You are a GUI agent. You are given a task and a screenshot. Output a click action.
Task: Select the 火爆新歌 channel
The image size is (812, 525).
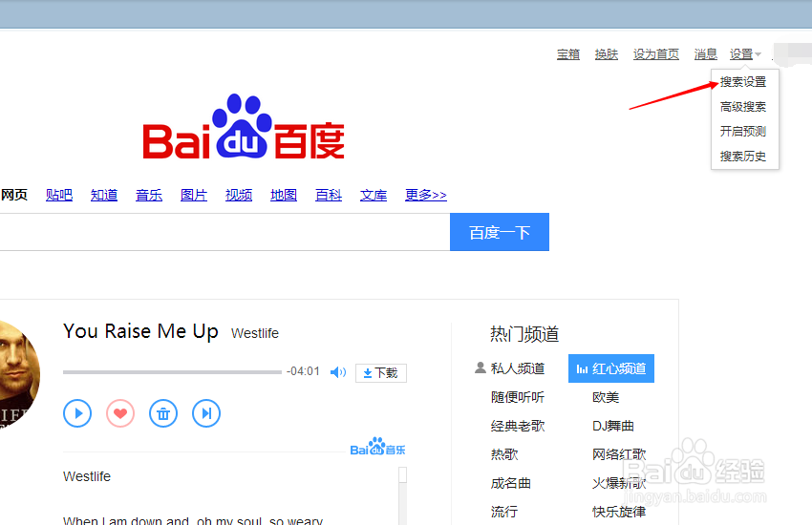click(x=619, y=483)
